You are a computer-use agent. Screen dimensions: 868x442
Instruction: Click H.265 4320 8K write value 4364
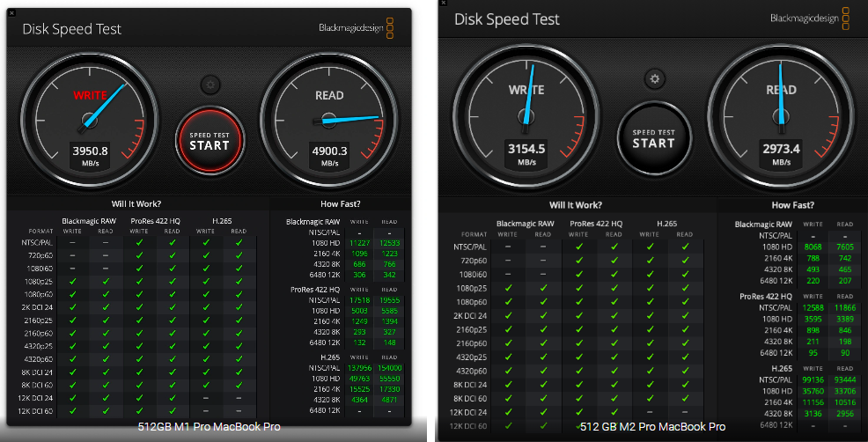coord(359,400)
